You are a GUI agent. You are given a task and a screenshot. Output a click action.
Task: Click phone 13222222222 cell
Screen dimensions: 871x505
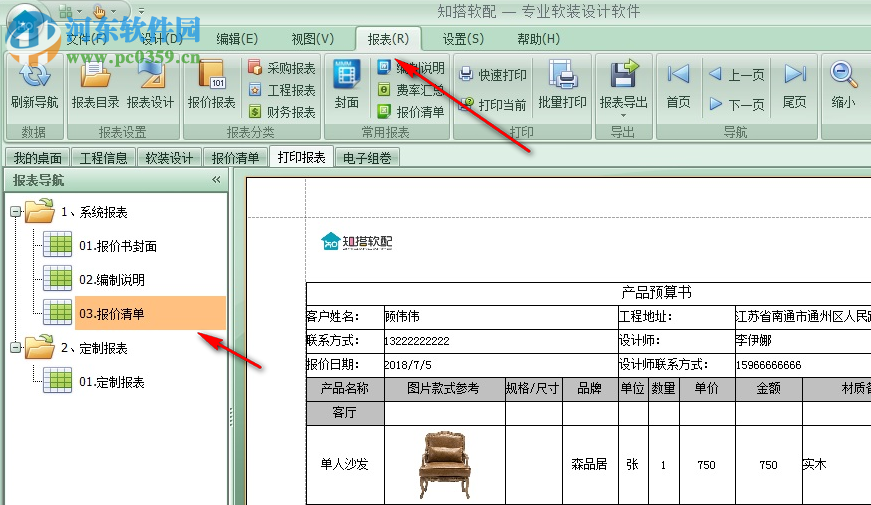(500, 341)
